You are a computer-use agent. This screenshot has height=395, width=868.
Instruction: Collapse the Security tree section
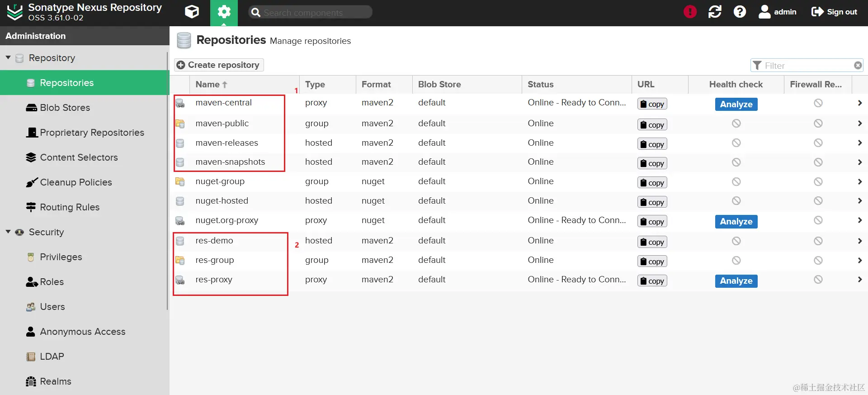(x=8, y=232)
